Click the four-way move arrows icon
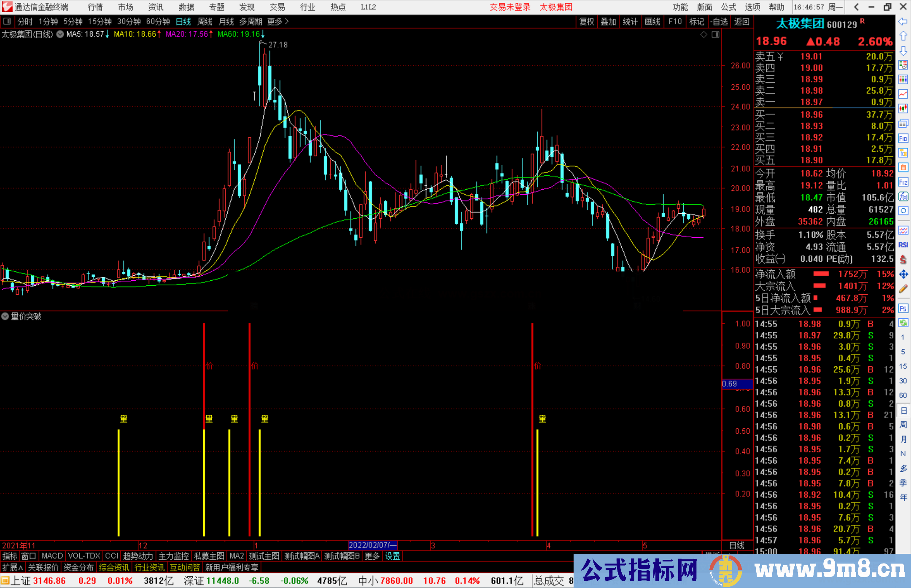 coord(903,274)
